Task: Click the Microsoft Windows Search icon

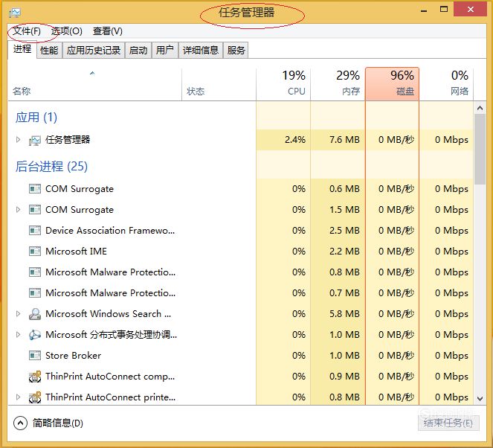Action: tap(35, 314)
